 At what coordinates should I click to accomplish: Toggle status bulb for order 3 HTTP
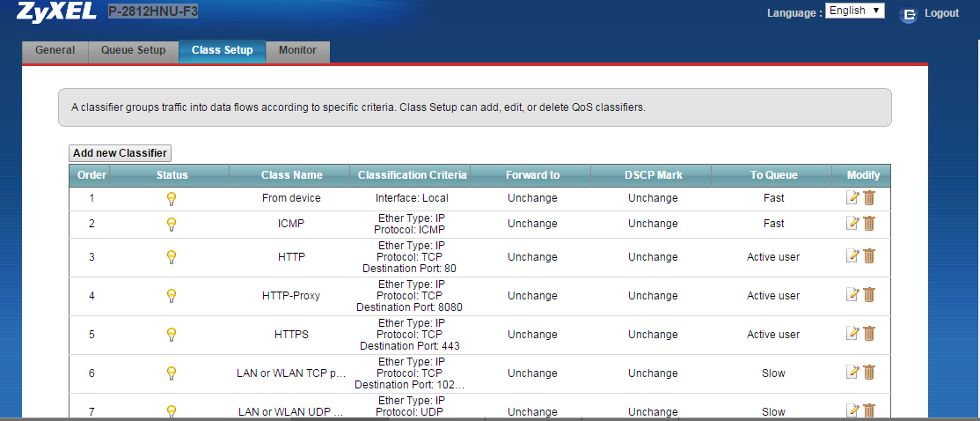point(172,257)
